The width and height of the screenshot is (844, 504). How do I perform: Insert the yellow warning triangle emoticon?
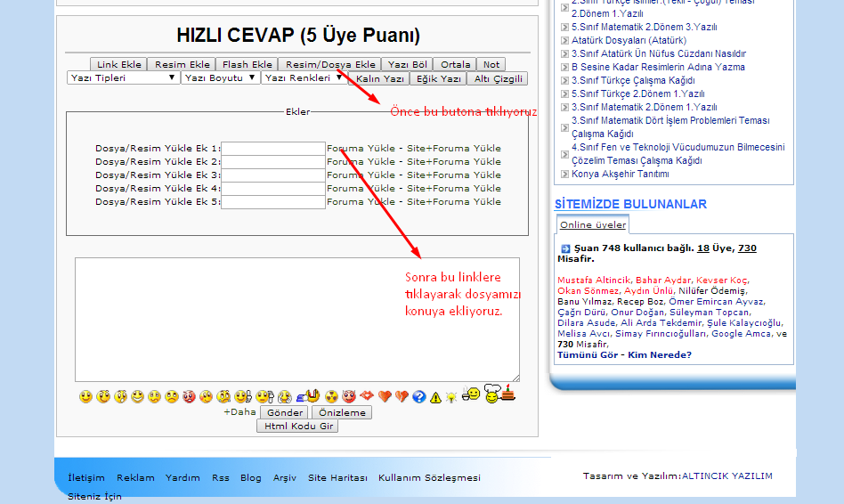point(435,397)
